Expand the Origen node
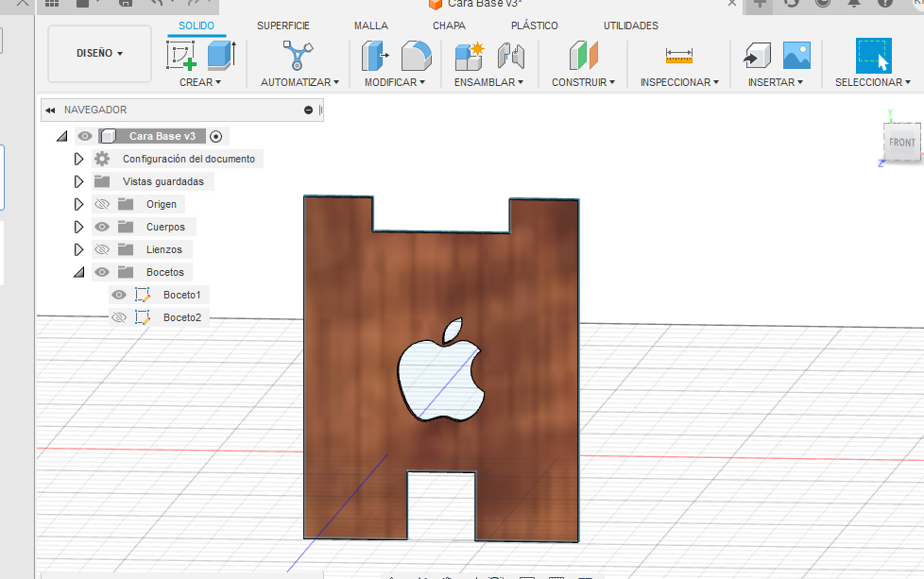This screenshot has width=924, height=579. (78, 204)
